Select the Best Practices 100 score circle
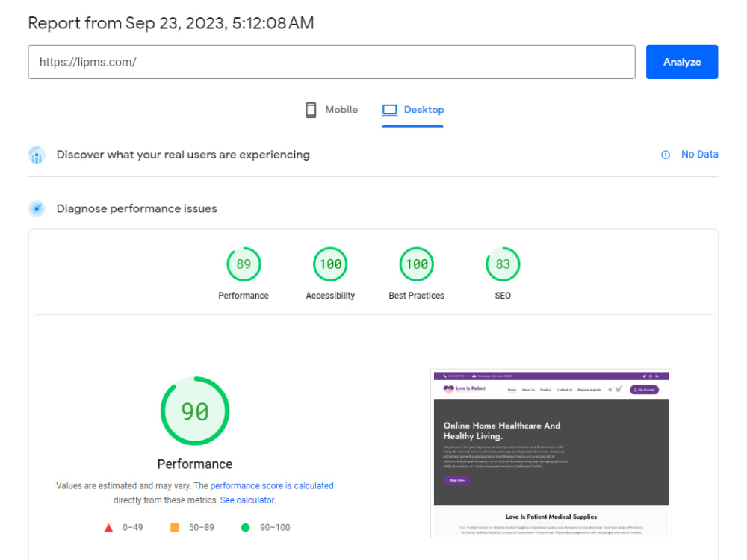747x560 pixels. tap(416, 264)
